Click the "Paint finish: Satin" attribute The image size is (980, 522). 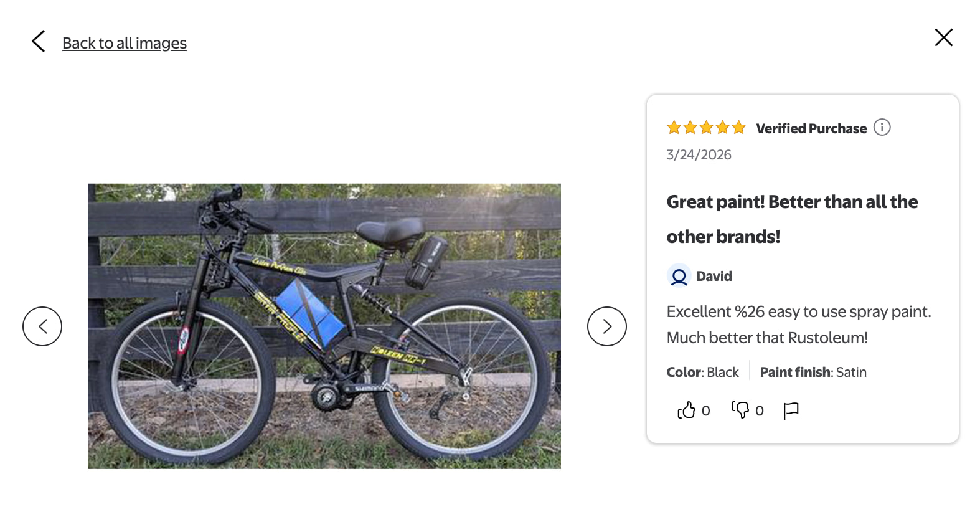(813, 373)
